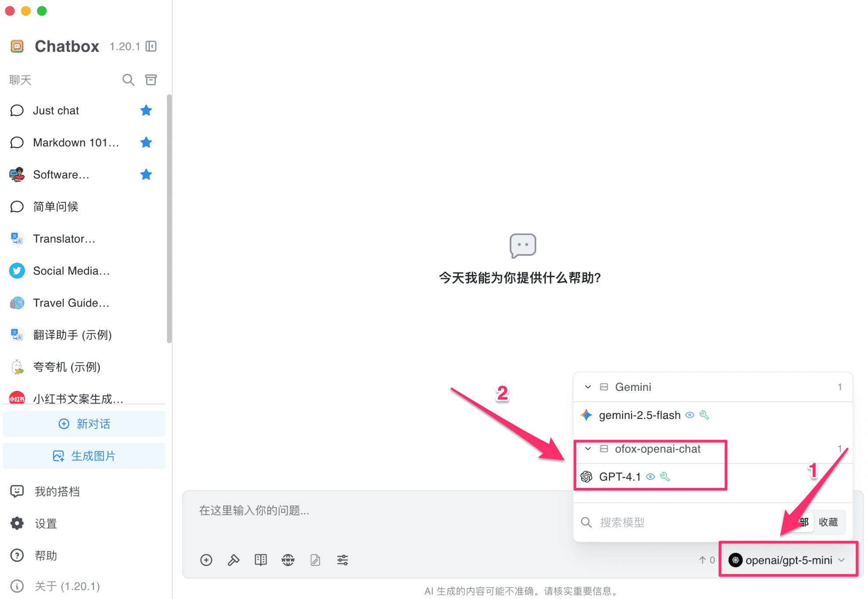Open attachments with the plus icon
The height and width of the screenshot is (599, 868).
coord(206,560)
